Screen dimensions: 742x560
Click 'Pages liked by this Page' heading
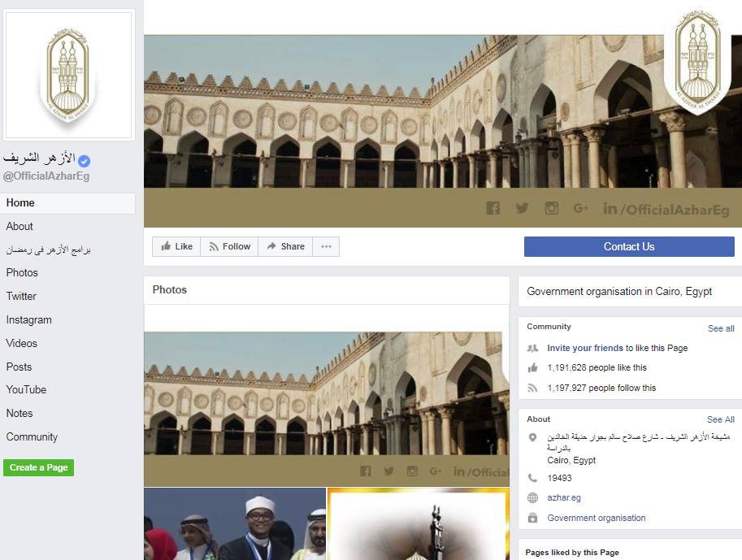tap(572, 553)
